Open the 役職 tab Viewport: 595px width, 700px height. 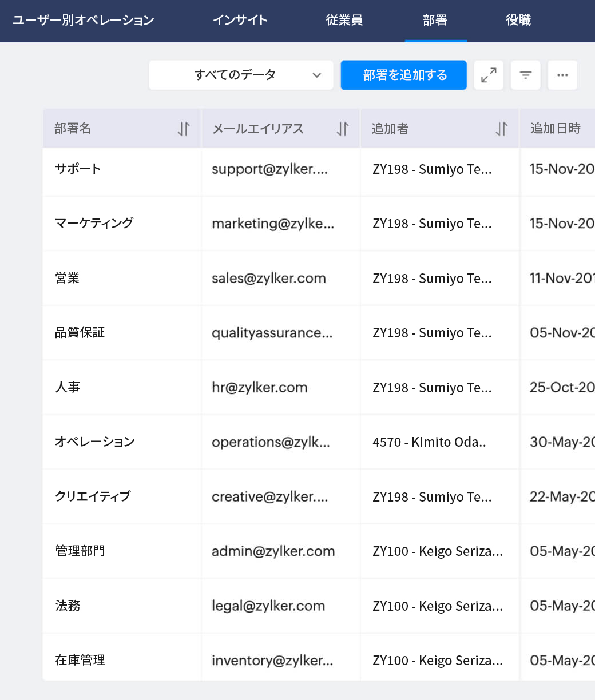[x=518, y=20]
